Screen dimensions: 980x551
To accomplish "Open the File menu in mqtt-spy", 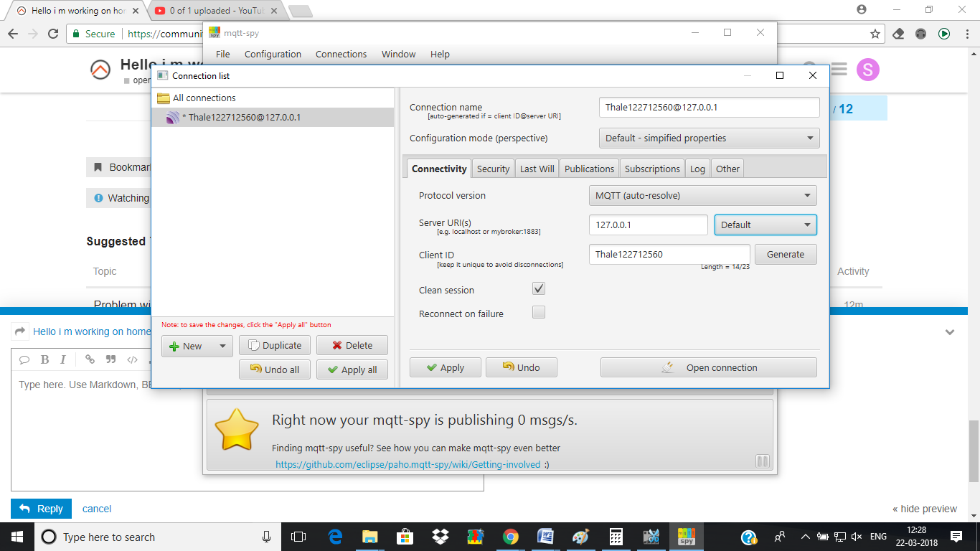I will coord(223,54).
